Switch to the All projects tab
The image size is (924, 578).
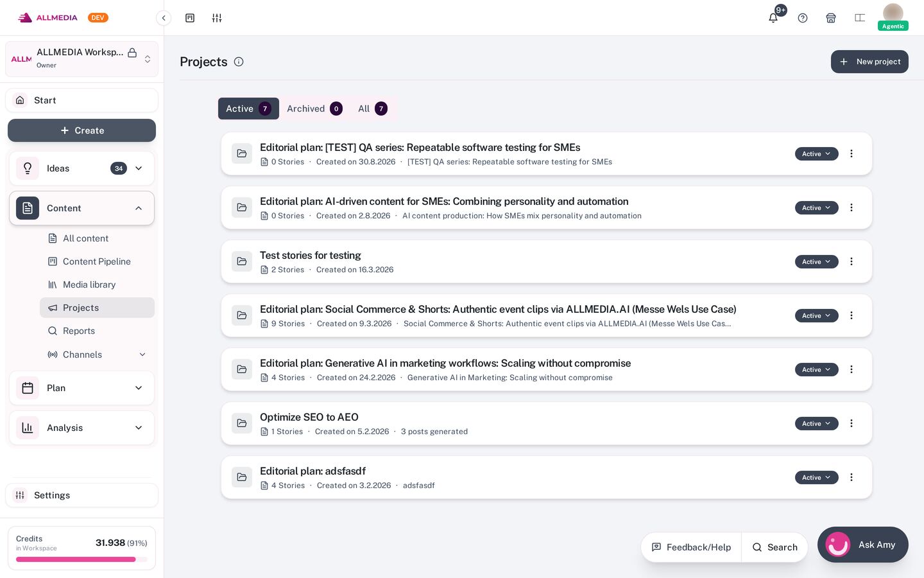pos(372,109)
